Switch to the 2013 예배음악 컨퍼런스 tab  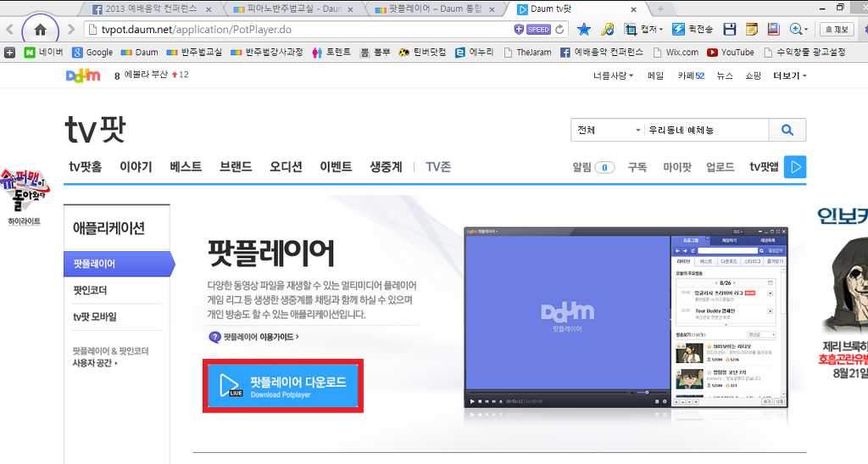(151, 8)
